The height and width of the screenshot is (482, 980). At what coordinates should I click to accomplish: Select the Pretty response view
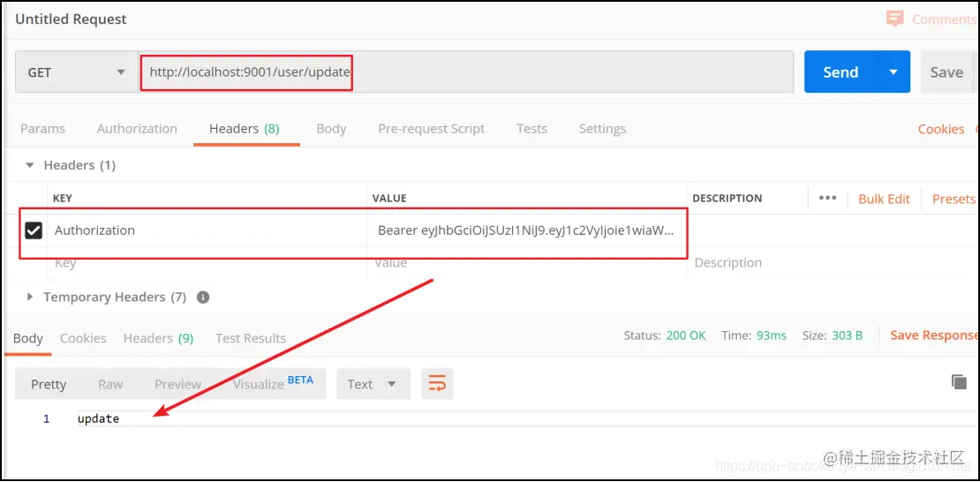[49, 384]
